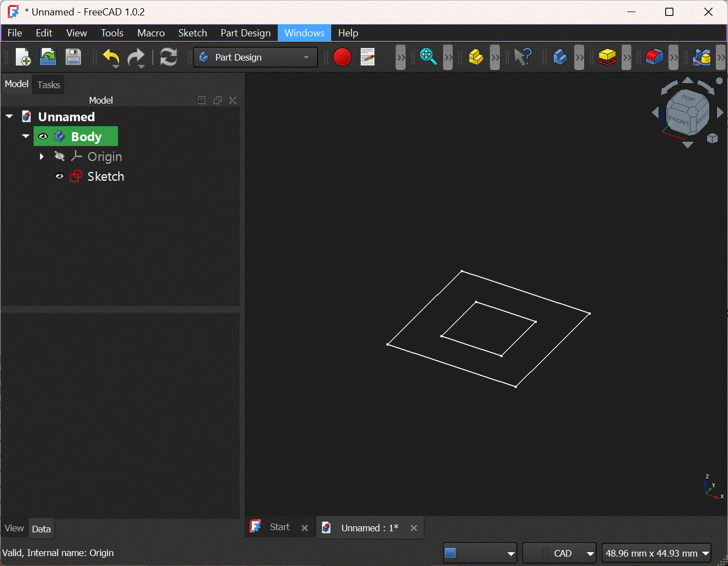Click the blue swatch dropdown in status bar
Viewport: 728px width, 566px height.
click(x=479, y=553)
